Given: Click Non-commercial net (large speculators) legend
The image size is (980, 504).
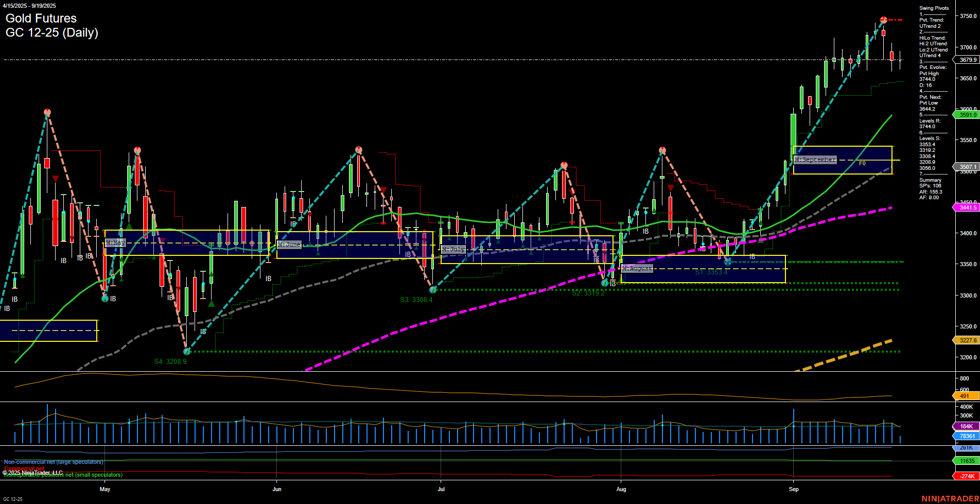Looking at the screenshot, I should tap(54, 462).
